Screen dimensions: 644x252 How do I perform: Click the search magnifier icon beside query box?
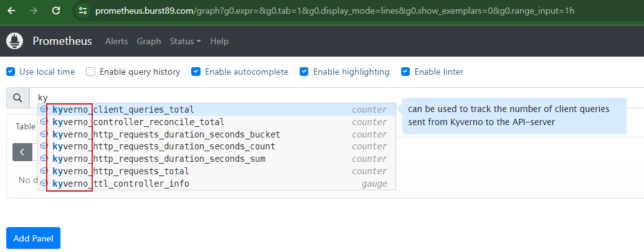17,98
